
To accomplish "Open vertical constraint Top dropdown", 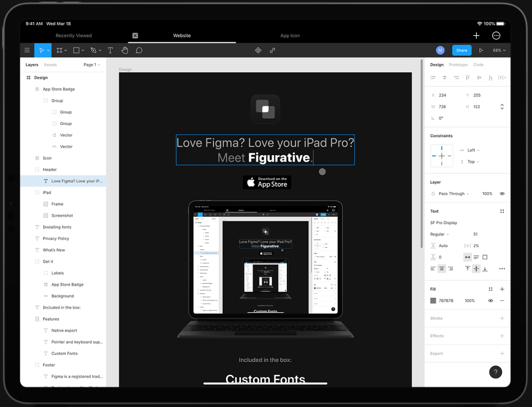I will (473, 162).
